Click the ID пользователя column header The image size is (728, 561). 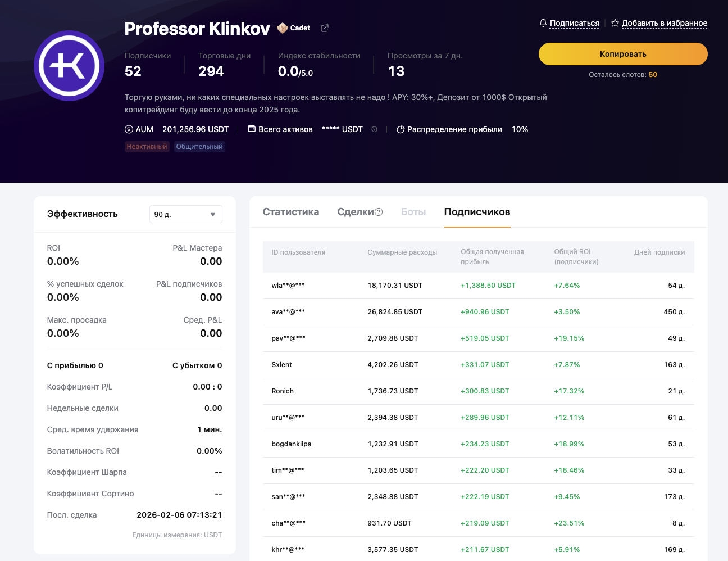[298, 252]
